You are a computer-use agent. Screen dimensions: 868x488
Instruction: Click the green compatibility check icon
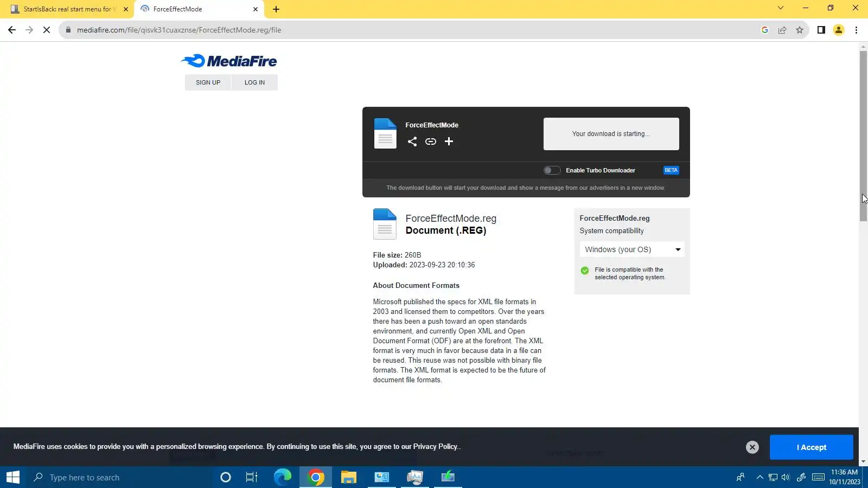click(585, 271)
